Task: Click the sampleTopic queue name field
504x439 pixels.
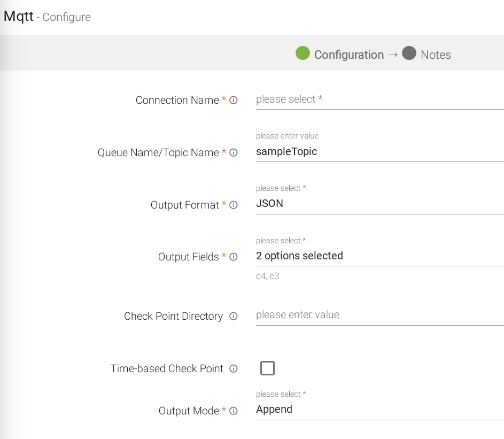Action: 379,152
